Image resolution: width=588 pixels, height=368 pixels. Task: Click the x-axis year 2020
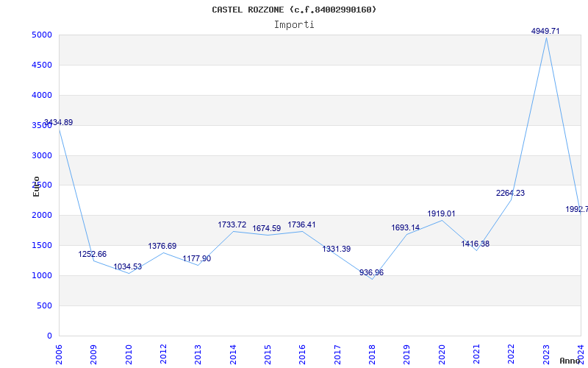pyautogui.click(x=442, y=355)
